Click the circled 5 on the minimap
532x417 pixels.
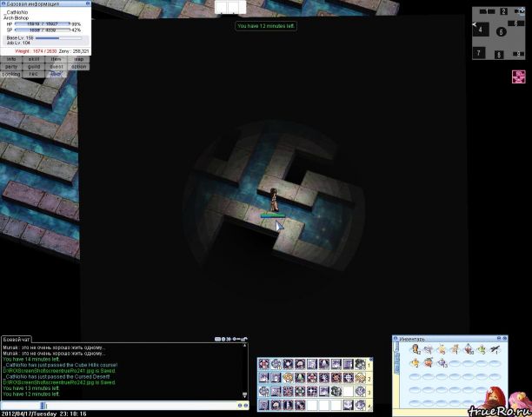[501, 32]
